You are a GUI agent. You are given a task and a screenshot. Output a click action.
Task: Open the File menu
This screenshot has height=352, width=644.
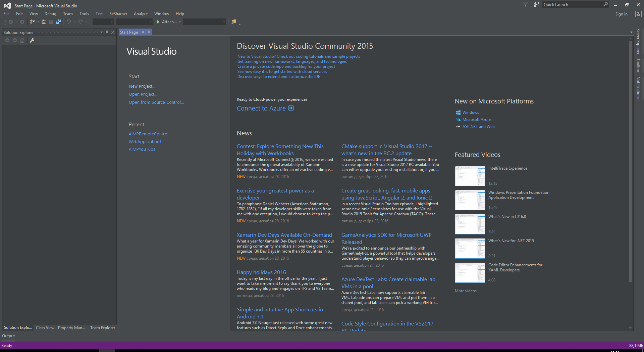[6, 14]
